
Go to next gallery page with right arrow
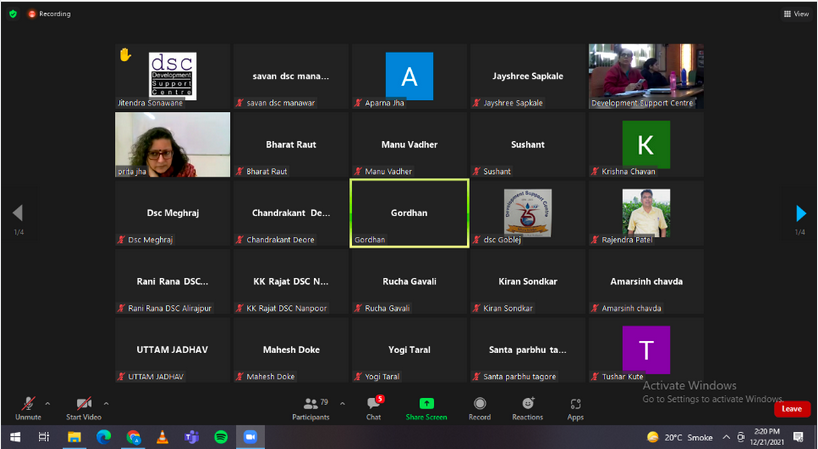800,213
